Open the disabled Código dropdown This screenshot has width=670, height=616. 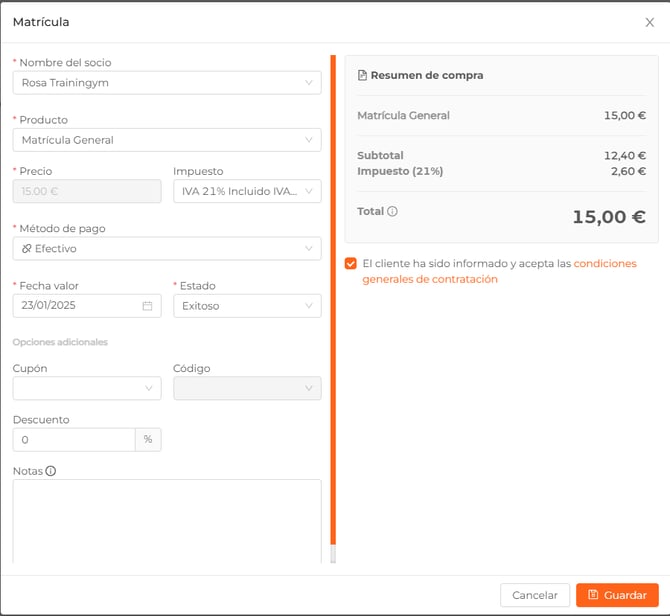pyautogui.click(x=247, y=388)
